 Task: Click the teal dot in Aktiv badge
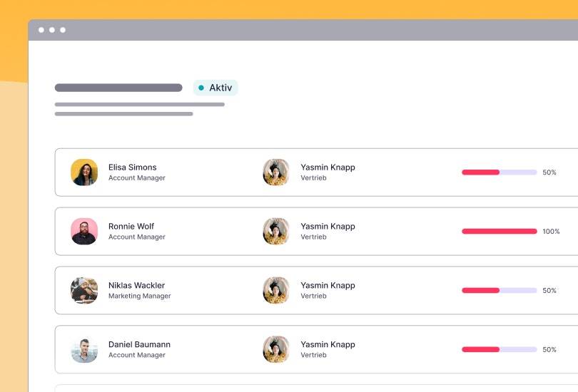coord(201,88)
